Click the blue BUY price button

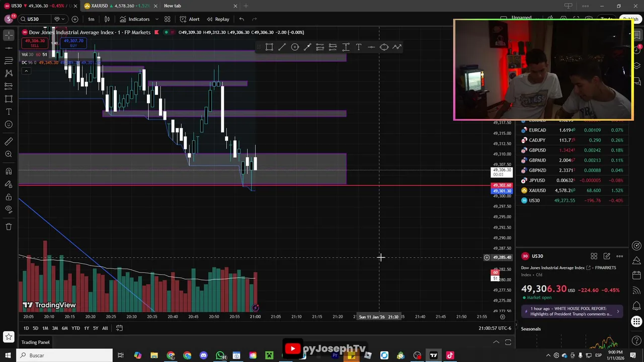[x=73, y=43]
